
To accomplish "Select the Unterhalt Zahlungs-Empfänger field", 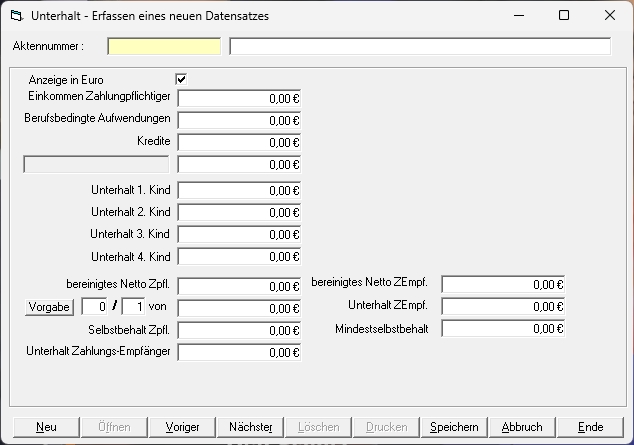I will (x=239, y=352).
